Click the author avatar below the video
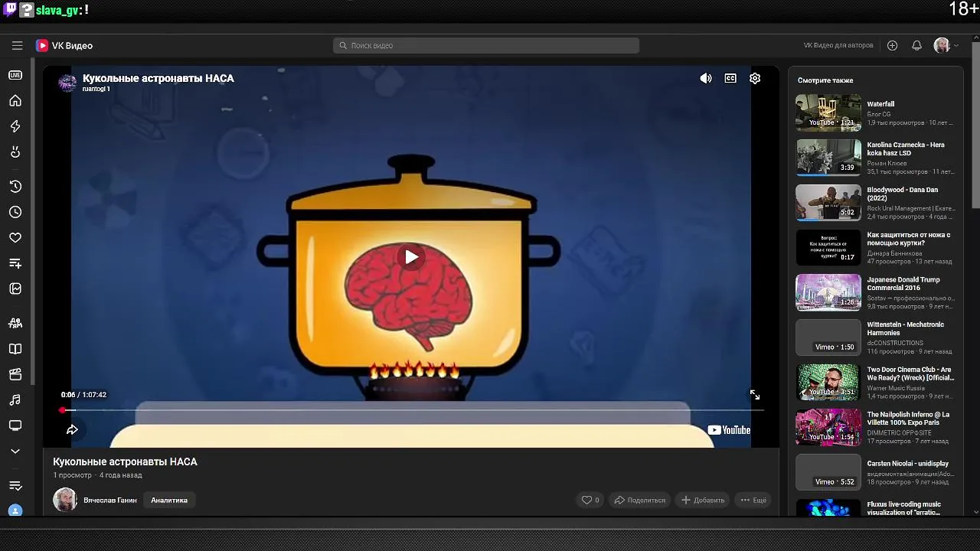The height and width of the screenshot is (551, 980). 65,500
